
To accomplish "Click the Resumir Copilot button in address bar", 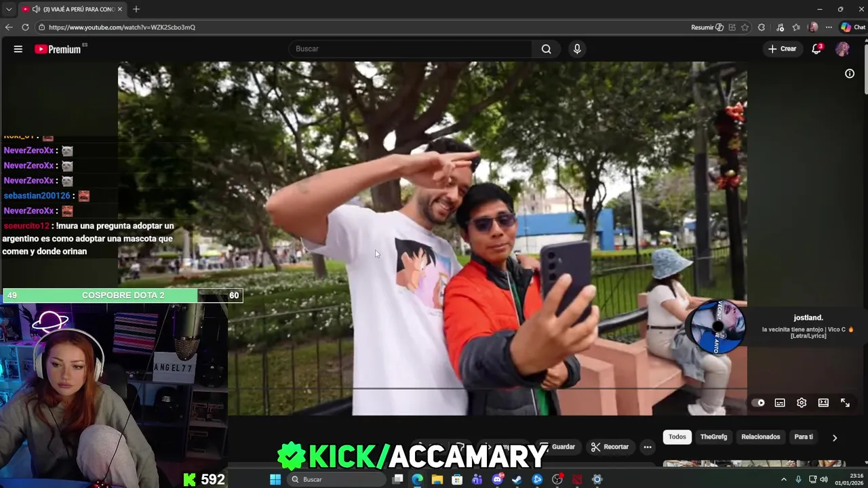I will (x=707, y=27).
